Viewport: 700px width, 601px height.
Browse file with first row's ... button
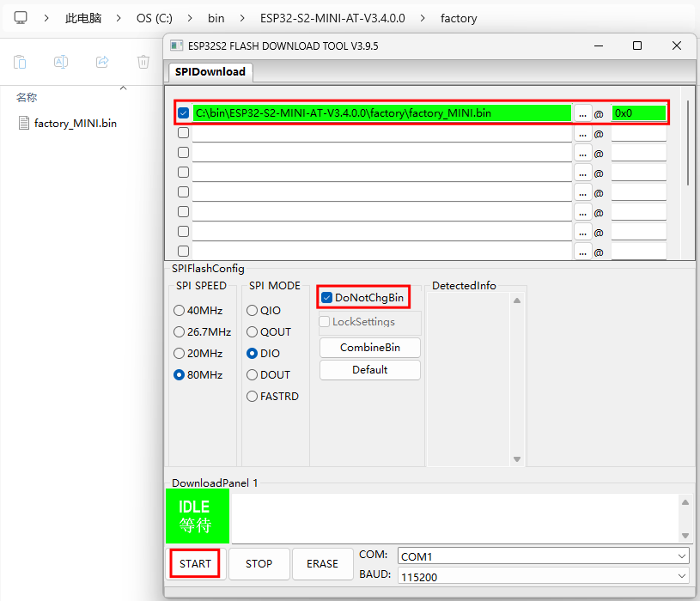(583, 113)
